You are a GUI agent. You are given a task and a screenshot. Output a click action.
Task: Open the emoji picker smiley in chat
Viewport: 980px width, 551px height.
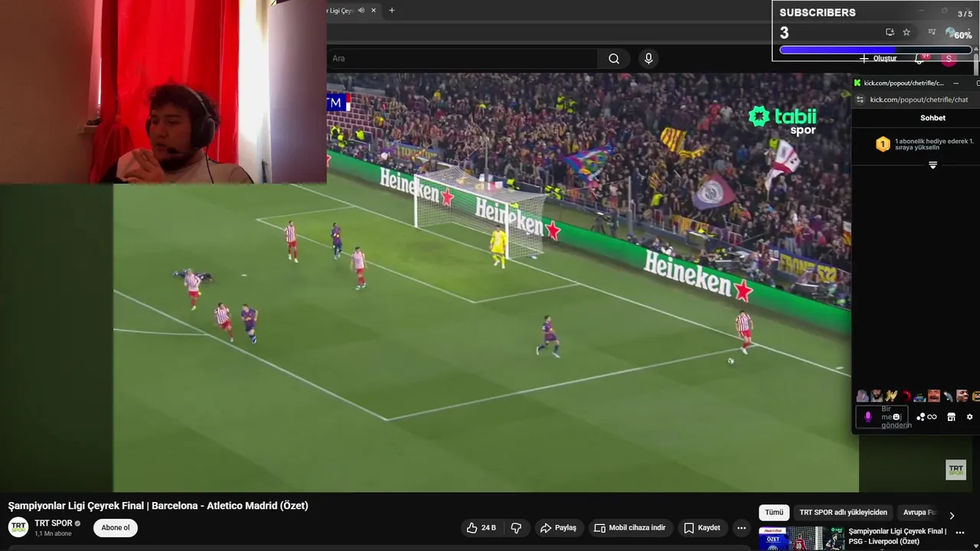[897, 417]
